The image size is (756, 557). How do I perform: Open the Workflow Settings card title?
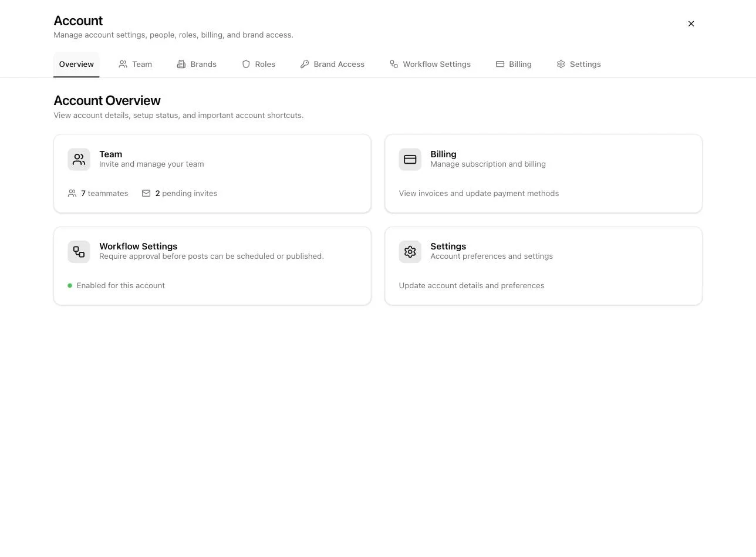[138, 247]
